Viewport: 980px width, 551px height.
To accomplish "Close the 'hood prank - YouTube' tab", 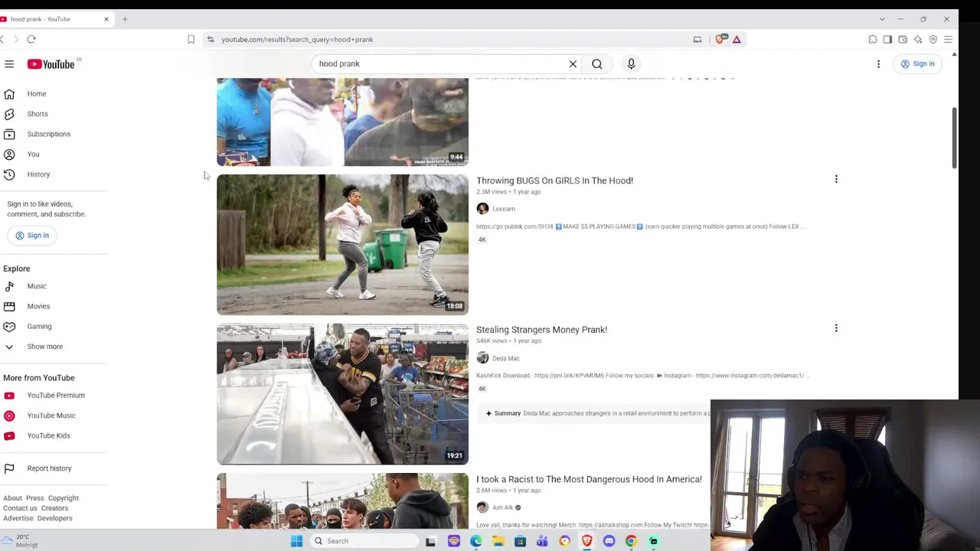I will tap(106, 19).
